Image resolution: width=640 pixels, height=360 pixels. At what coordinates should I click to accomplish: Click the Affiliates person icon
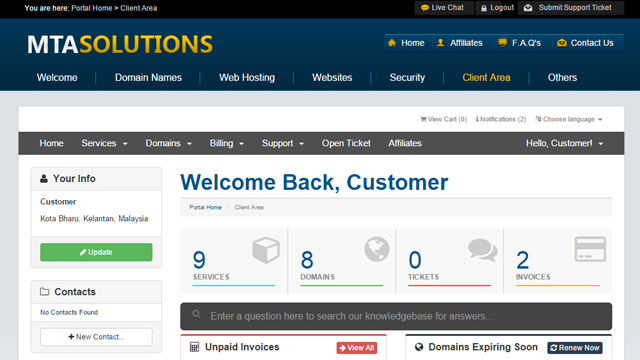(440, 43)
